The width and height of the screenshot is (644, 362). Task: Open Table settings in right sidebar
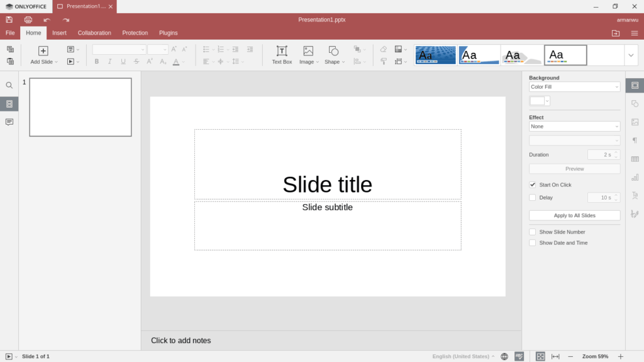(x=635, y=159)
